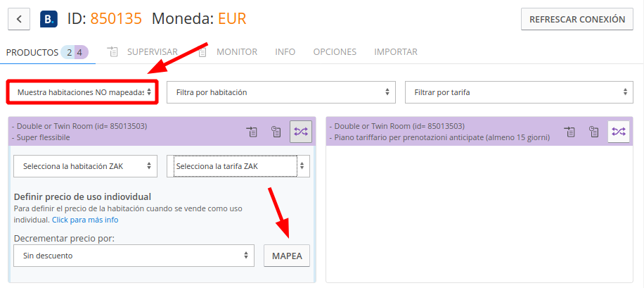
Task: Click monitor icon in Piano tariffario card
Action: pos(595,132)
